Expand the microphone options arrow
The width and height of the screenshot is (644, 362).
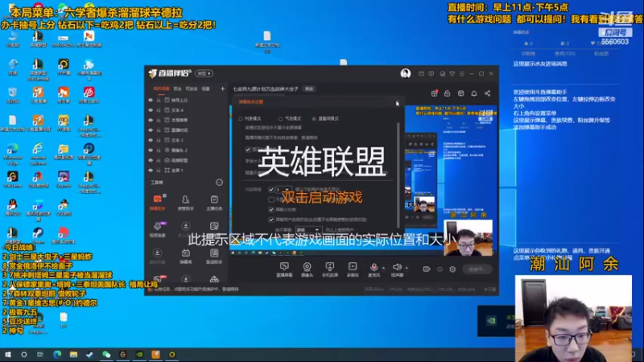[384, 268]
